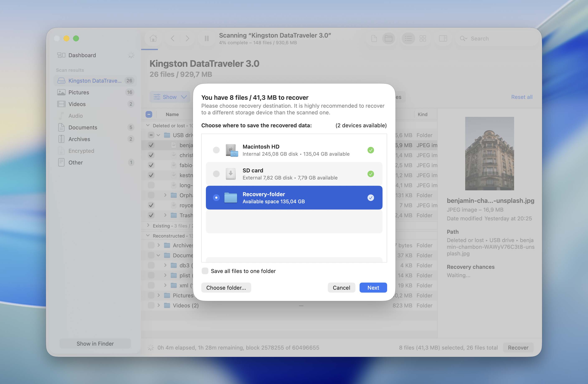
Task: Select Kingston DataTraveler scan result
Action: tap(95, 81)
